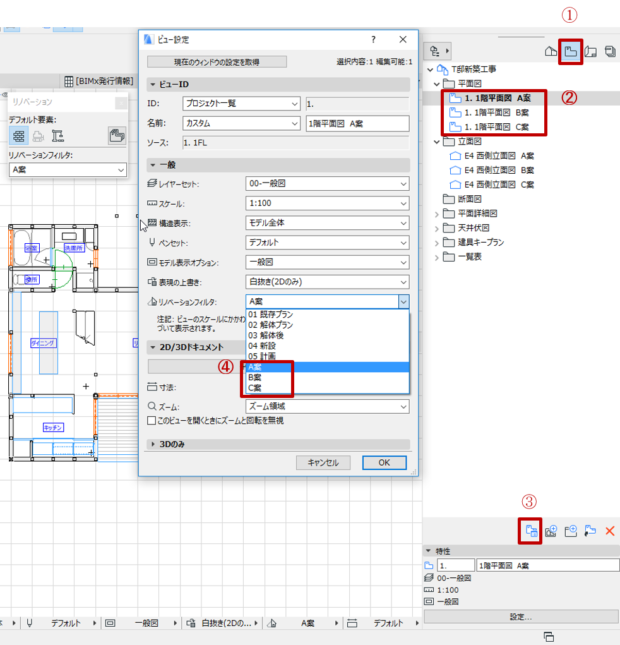Open the Project Map navigator icon

550,52
